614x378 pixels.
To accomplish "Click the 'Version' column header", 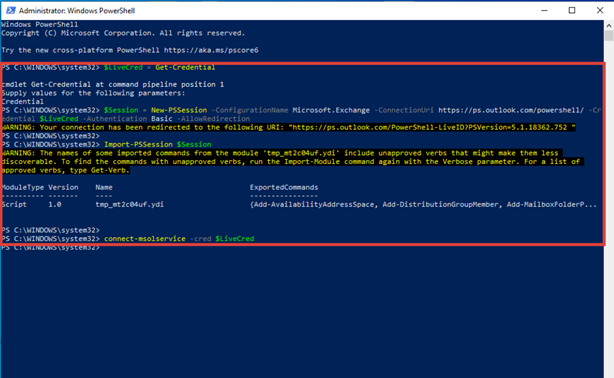I will point(63,187).
